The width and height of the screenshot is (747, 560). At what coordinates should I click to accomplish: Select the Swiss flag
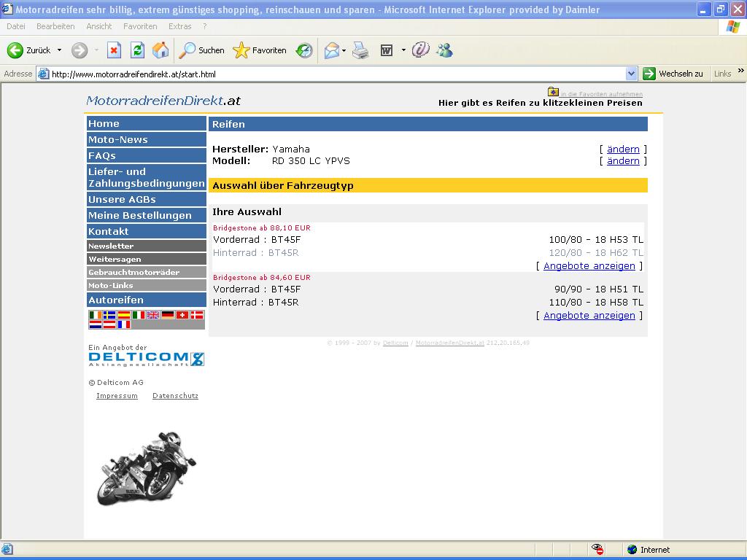tap(182, 315)
